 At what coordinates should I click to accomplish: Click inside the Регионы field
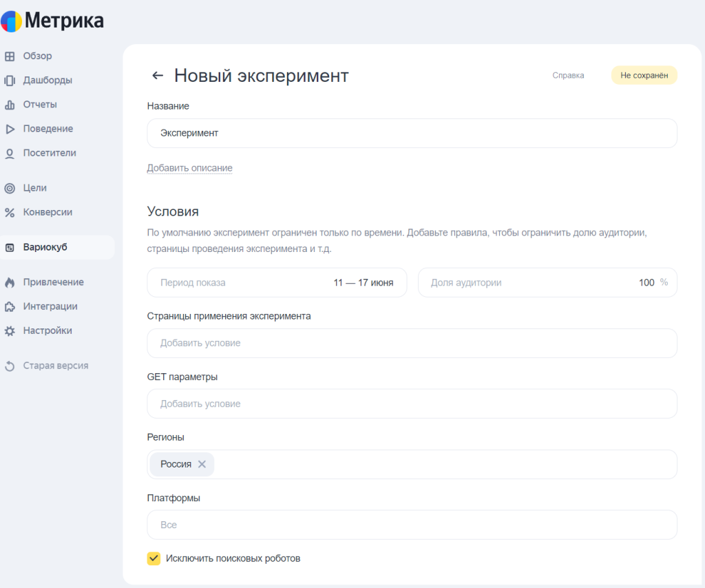tap(412, 464)
